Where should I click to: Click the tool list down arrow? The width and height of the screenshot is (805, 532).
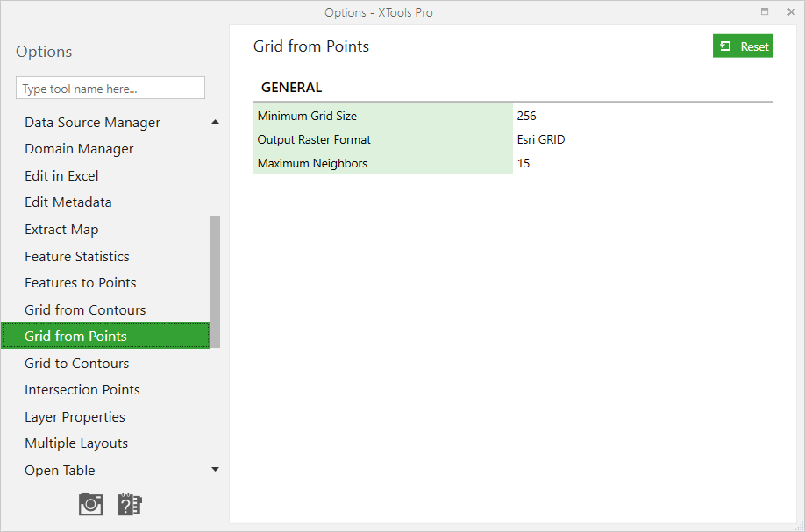tap(215, 470)
